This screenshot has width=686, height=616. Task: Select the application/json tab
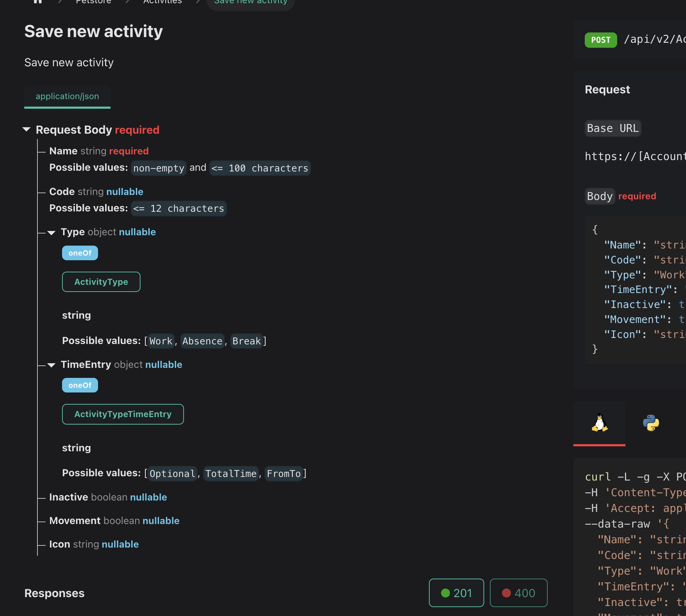click(67, 96)
